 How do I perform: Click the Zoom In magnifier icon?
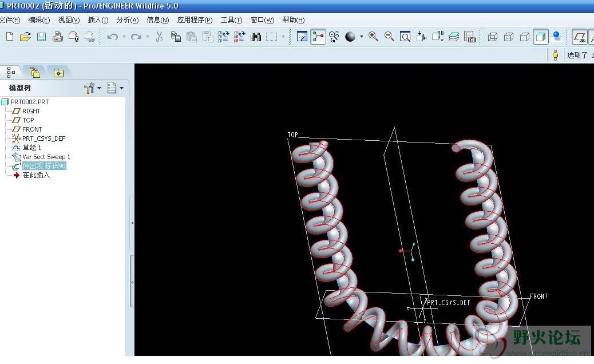[x=373, y=37]
